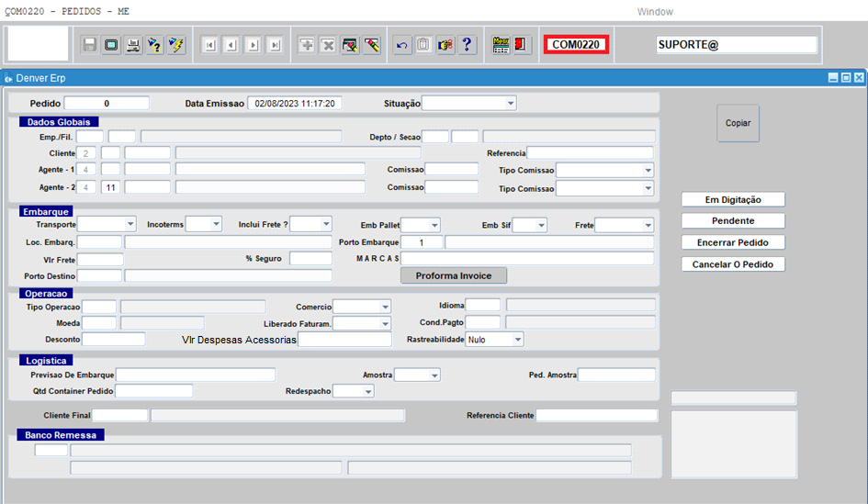Click the Exit door icon in toolbar
Viewport: 868px width, 504px height.
coord(521,44)
